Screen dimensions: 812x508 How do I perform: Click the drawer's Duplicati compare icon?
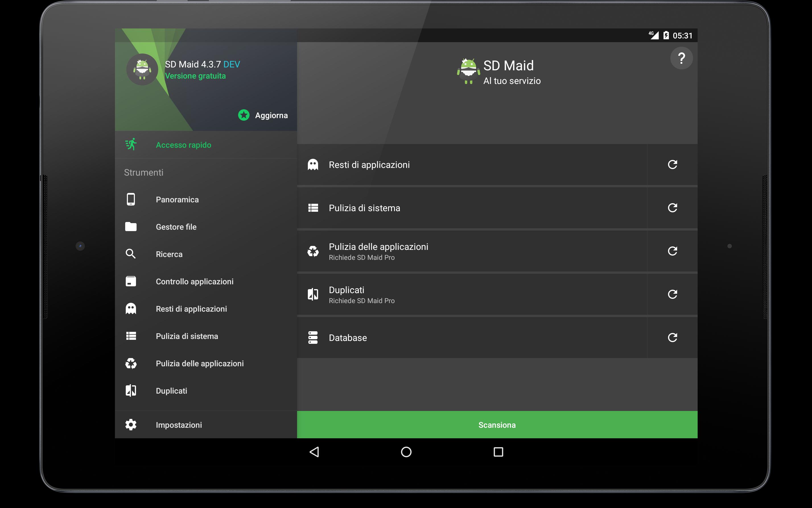(x=131, y=391)
